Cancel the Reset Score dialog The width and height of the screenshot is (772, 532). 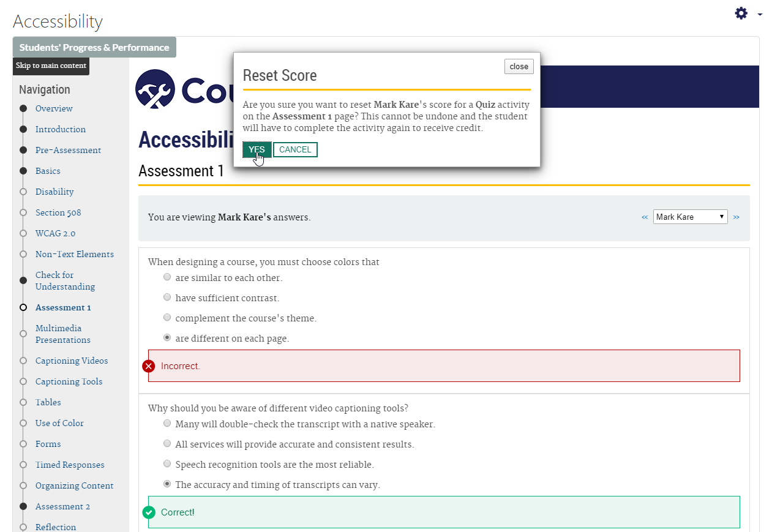tap(295, 150)
